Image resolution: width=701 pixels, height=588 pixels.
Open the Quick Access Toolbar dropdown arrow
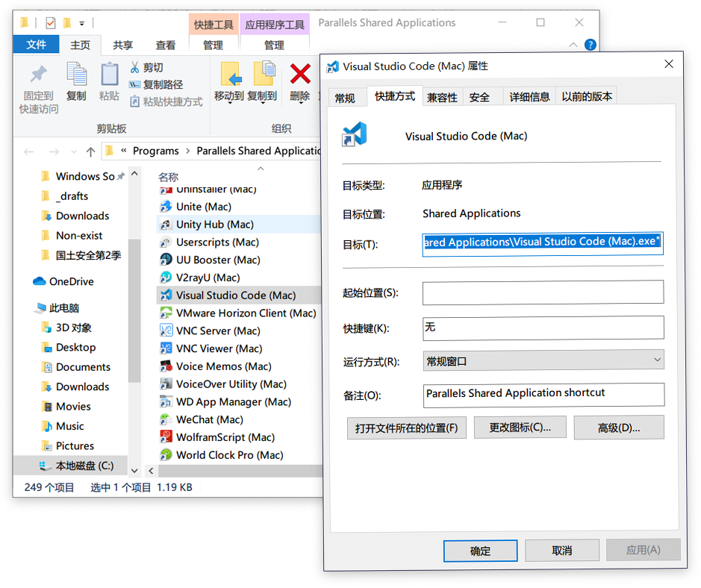pyautogui.click(x=81, y=23)
